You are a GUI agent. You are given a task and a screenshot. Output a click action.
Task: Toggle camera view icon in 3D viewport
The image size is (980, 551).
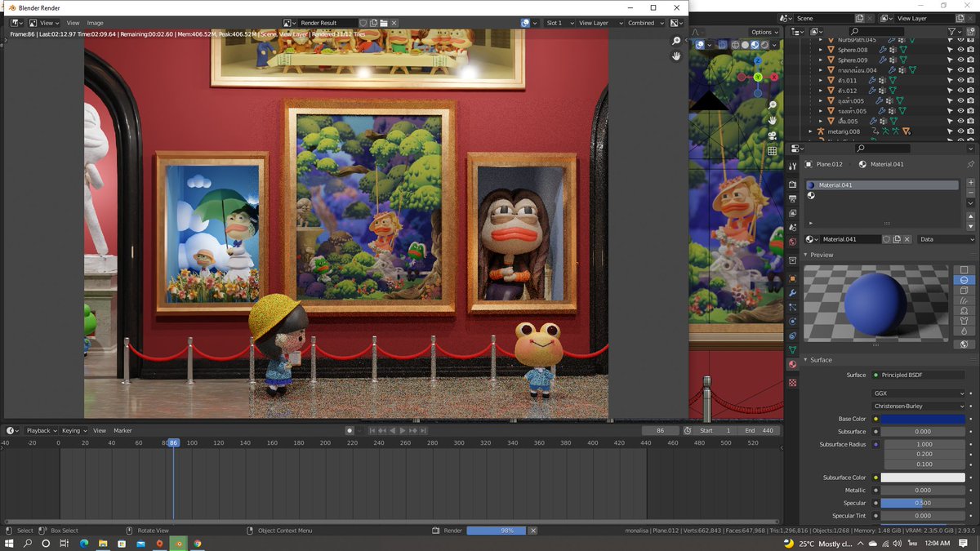[773, 136]
